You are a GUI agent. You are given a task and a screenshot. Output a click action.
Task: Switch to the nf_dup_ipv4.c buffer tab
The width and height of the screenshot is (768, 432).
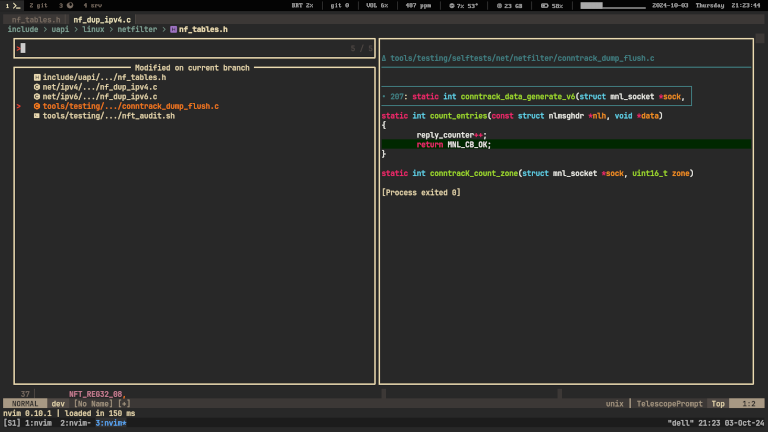[101, 19]
